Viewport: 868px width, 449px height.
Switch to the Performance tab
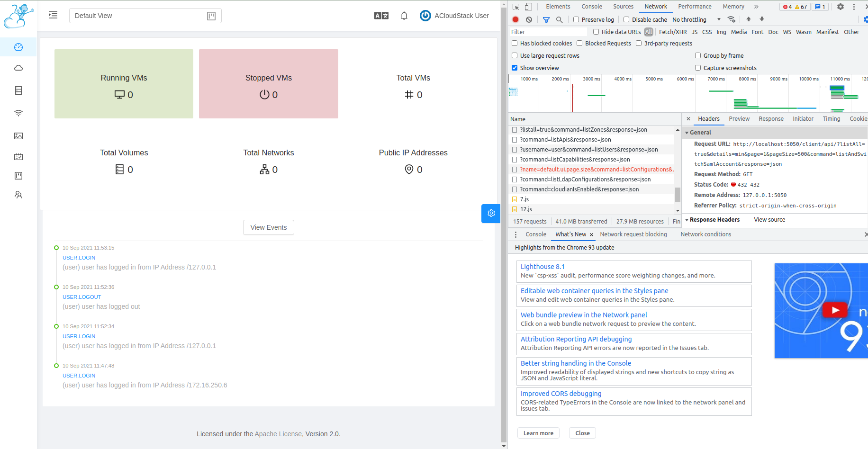[x=695, y=7]
